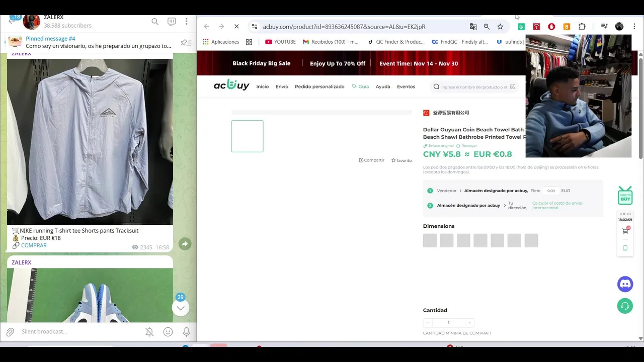Add product to favorito
This screenshot has width=644, height=362.
pos(401,160)
